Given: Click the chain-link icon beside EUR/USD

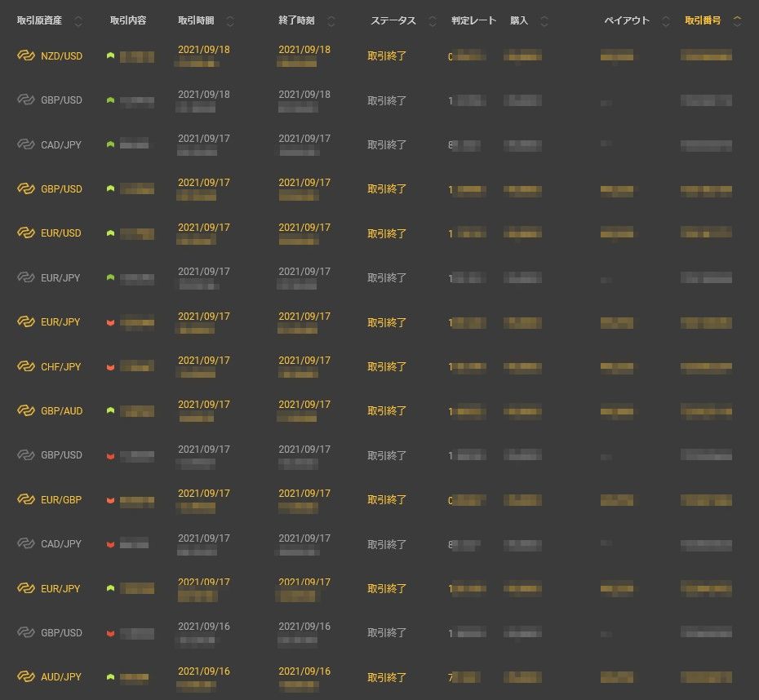Looking at the screenshot, I should pyautogui.click(x=26, y=233).
